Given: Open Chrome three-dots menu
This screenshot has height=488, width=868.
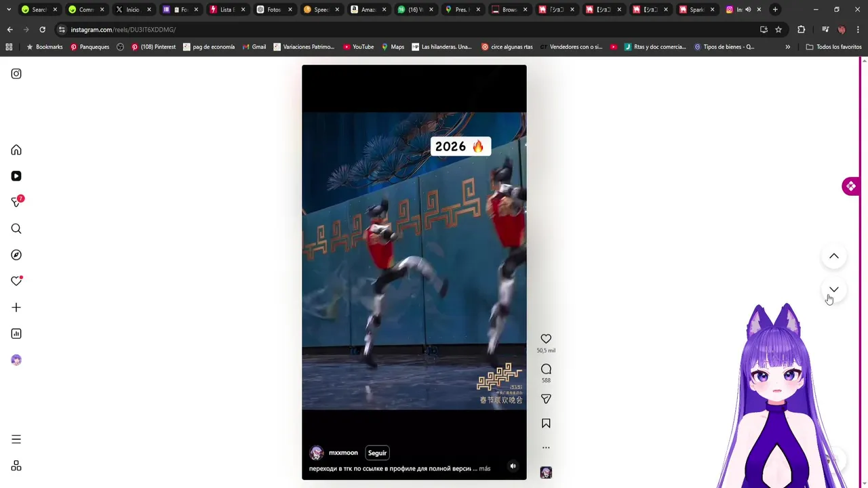Looking at the screenshot, I should point(858,30).
